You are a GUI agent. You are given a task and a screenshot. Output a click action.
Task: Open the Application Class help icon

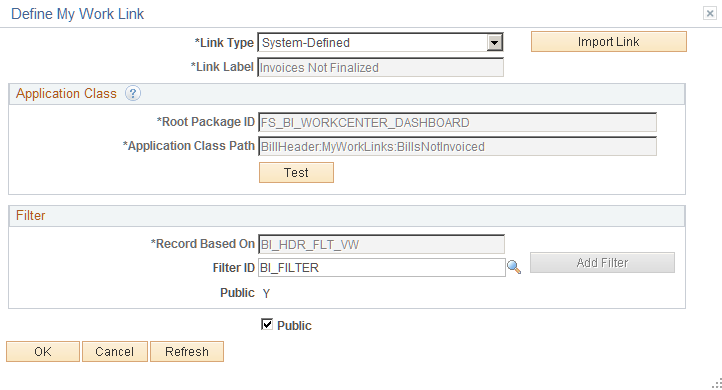pyautogui.click(x=133, y=93)
